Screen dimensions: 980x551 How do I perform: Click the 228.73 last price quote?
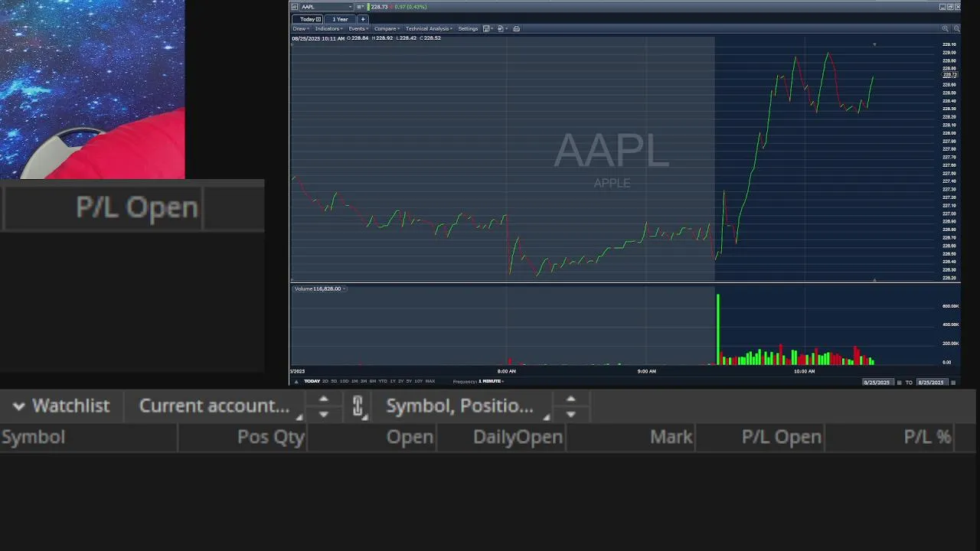point(381,7)
